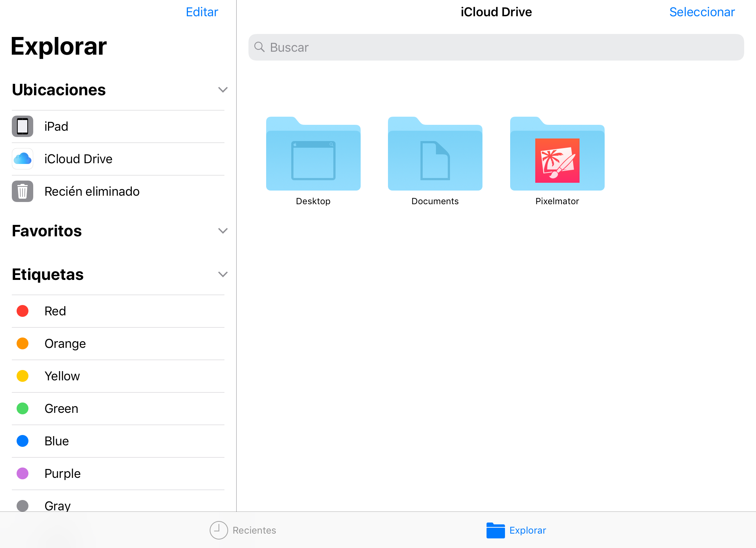Click the Gray tag label
The image size is (756, 548).
[58, 506]
